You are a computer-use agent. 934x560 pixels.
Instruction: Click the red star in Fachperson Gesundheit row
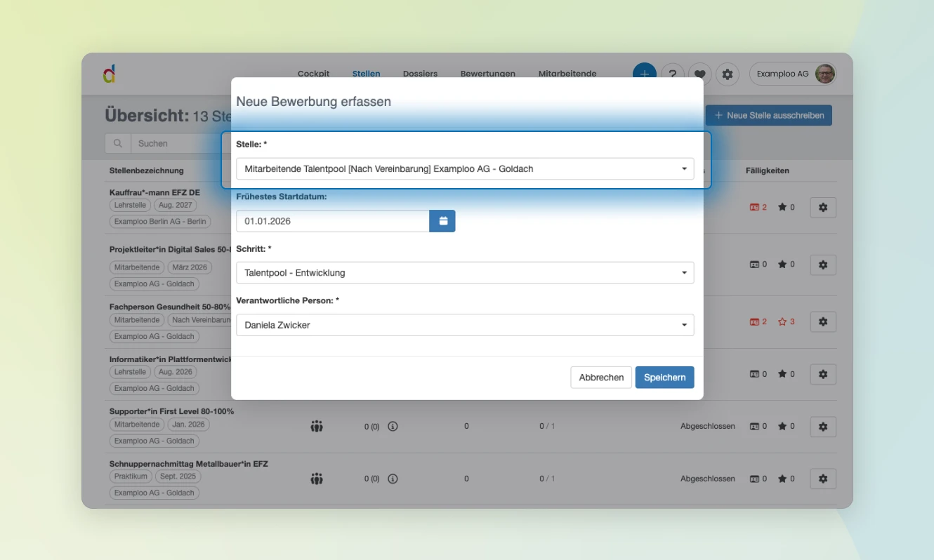click(x=782, y=322)
